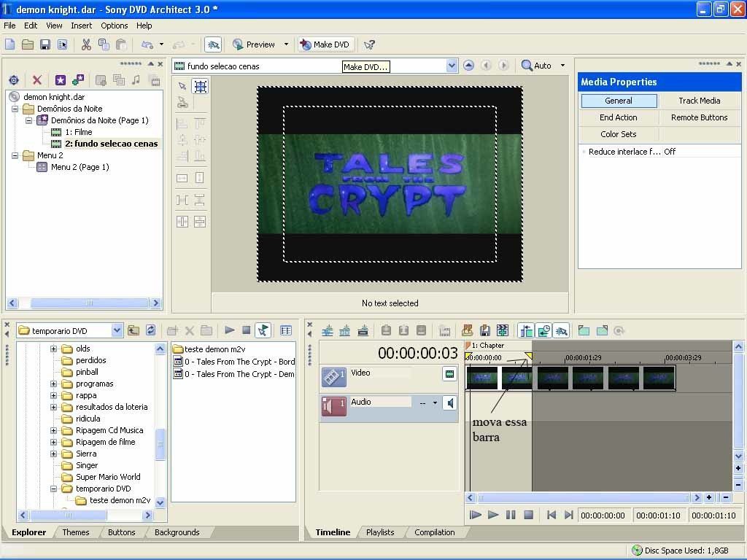Open the temporario DVD folder dropdown
Image resolution: width=747 pixels, height=560 pixels.
(117, 330)
